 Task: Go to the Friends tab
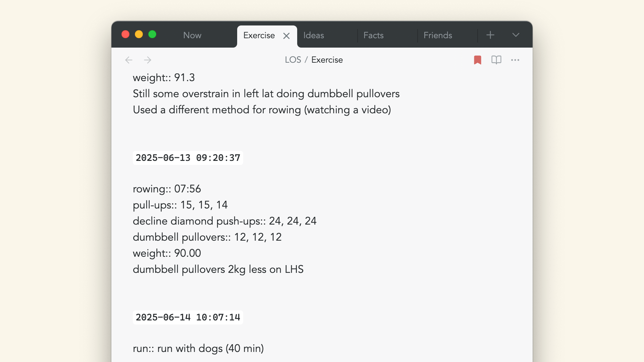438,35
